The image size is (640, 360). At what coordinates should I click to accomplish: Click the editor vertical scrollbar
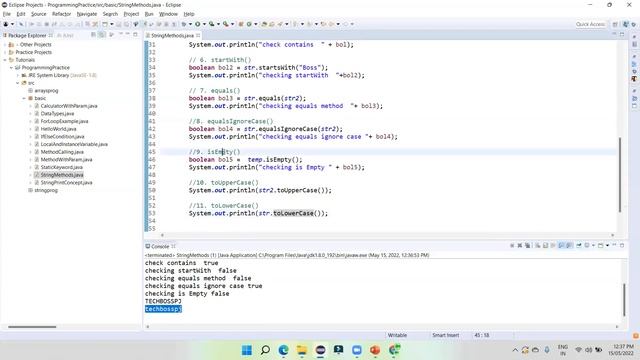click(x=620, y=175)
